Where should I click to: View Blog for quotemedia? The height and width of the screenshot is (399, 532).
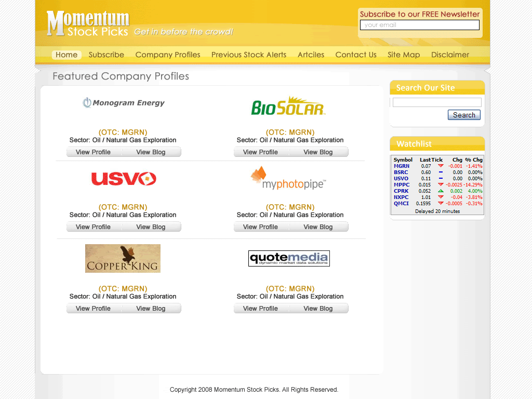(x=318, y=309)
